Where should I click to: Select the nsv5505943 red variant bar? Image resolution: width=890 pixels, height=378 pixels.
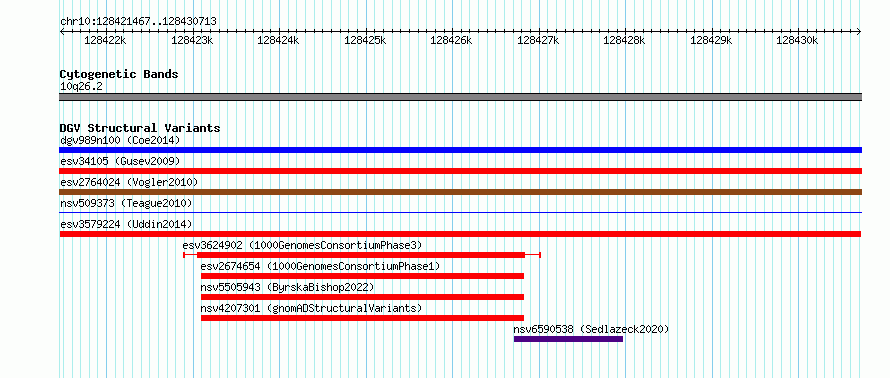362,297
